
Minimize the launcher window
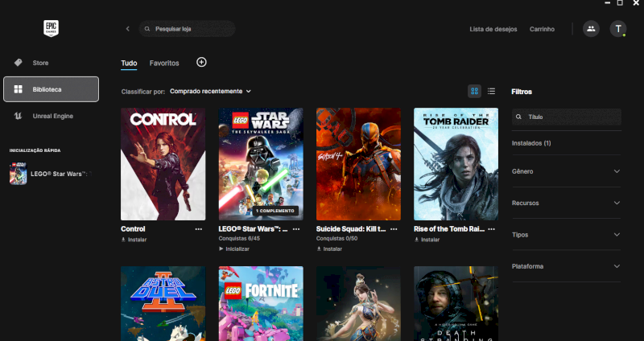pos(608,3)
